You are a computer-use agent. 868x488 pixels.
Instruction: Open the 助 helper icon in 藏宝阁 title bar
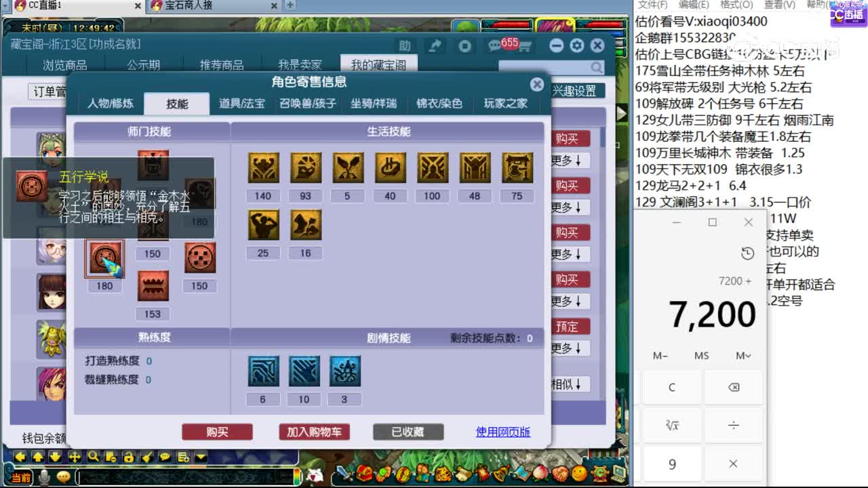405,46
